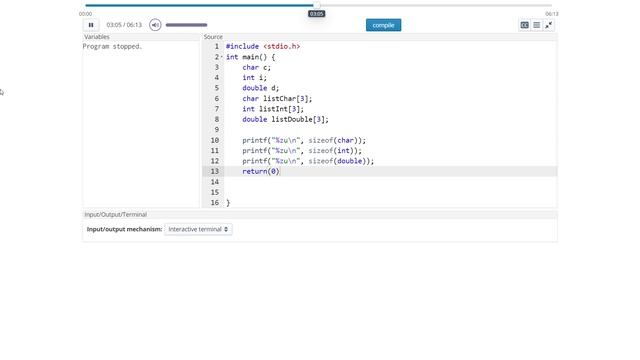Viewport: 640px width, 360px height.
Task: Pause the video playback
Action: pos(91,25)
